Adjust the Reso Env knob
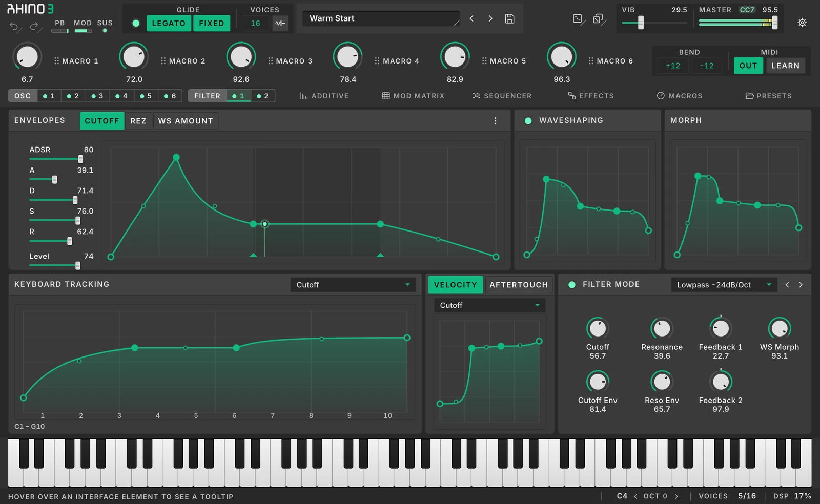 pyautogui.click(x=662, y=382)
